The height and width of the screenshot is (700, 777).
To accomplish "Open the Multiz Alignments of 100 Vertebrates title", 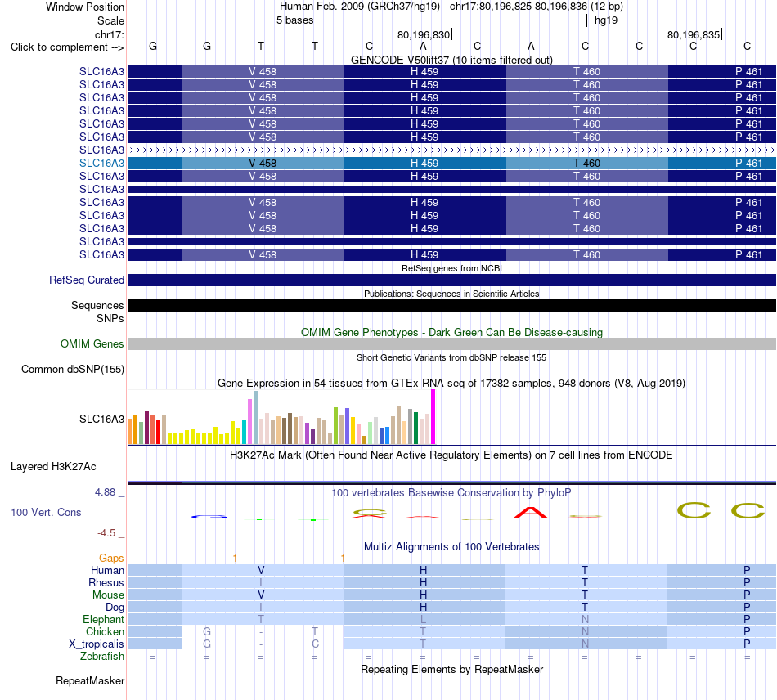I will click(451, 546).
